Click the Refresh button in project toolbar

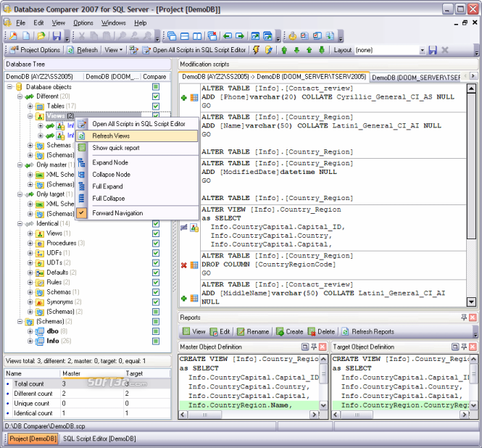[83, 50]
